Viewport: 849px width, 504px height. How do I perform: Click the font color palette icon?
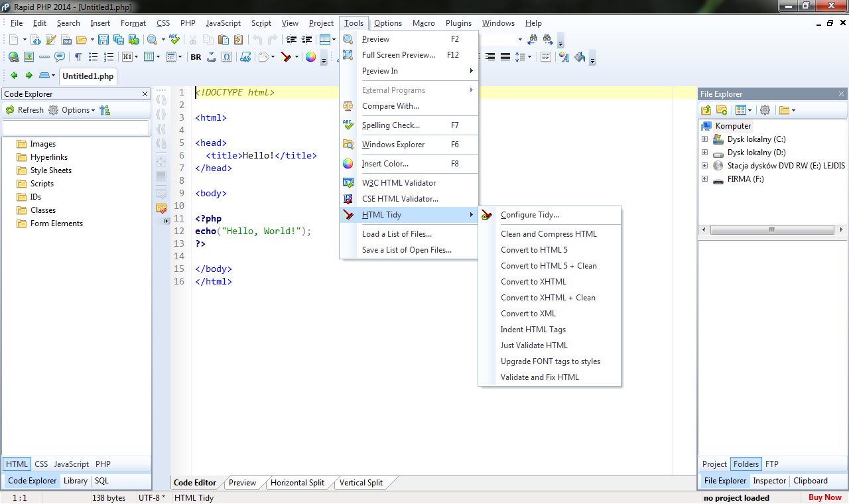pos(564,57)
